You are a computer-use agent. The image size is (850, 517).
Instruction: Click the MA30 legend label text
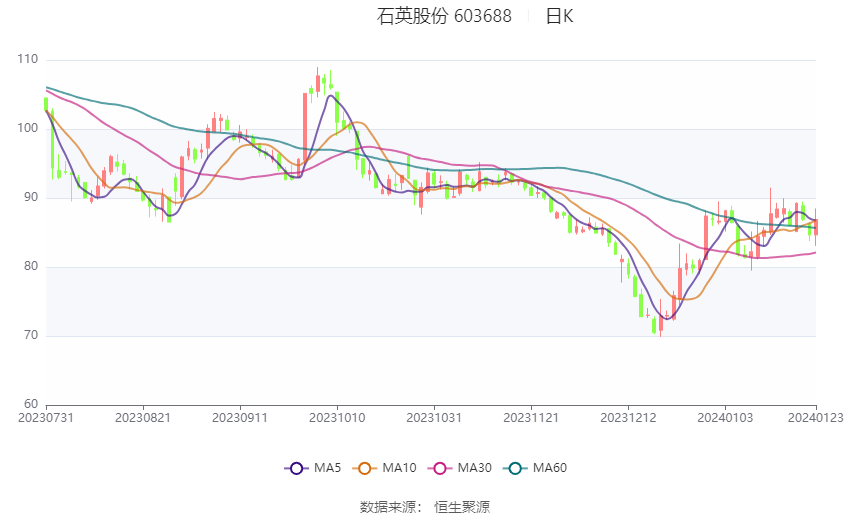[x=474, y=468]
